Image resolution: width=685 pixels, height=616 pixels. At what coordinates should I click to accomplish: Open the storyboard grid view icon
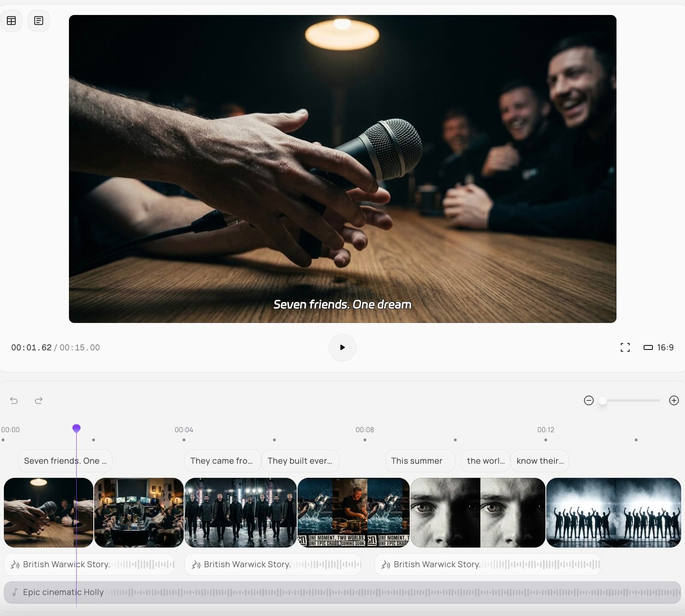(12, 21)
